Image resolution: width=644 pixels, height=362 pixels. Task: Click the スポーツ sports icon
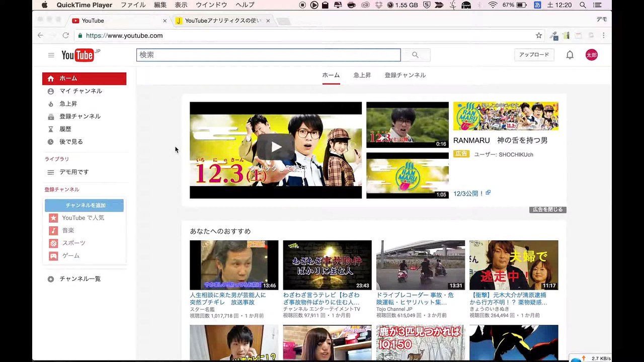click(x=53, y=243)
